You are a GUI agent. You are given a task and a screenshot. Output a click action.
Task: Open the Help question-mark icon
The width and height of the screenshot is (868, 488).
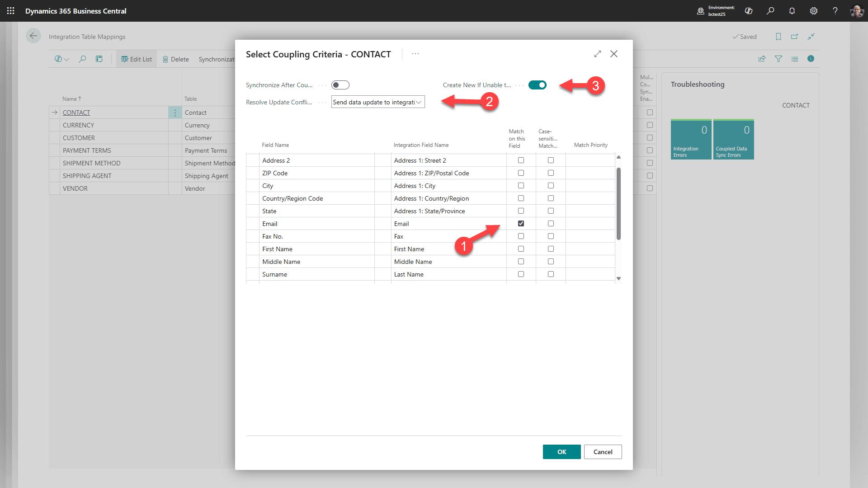click(835, 11)
